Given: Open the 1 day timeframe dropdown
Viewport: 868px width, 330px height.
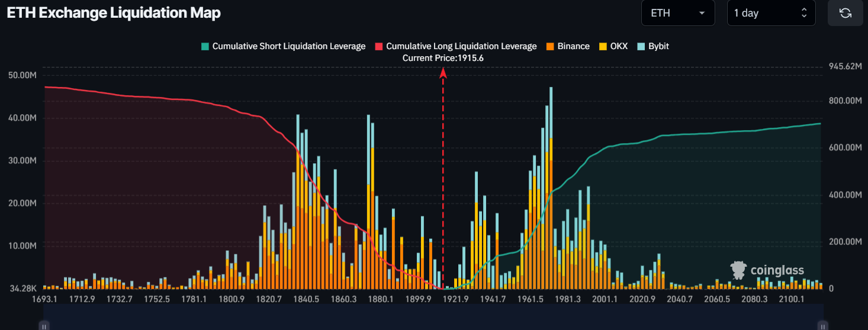Looking at the screenshot, I should pos(771,13).
